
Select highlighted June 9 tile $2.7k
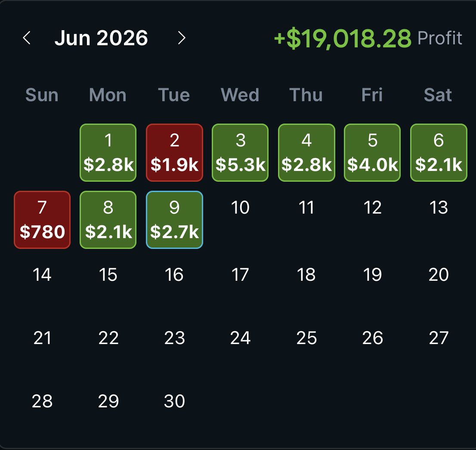(175, 220)
